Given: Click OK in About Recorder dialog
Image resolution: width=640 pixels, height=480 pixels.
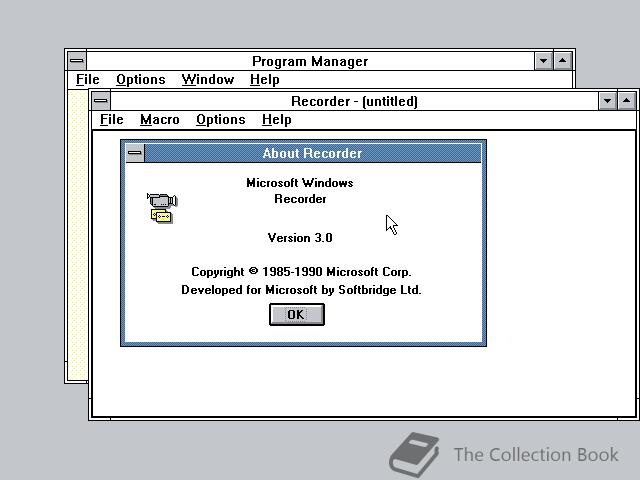Looking at the screenshot, I should coord(297,315).
